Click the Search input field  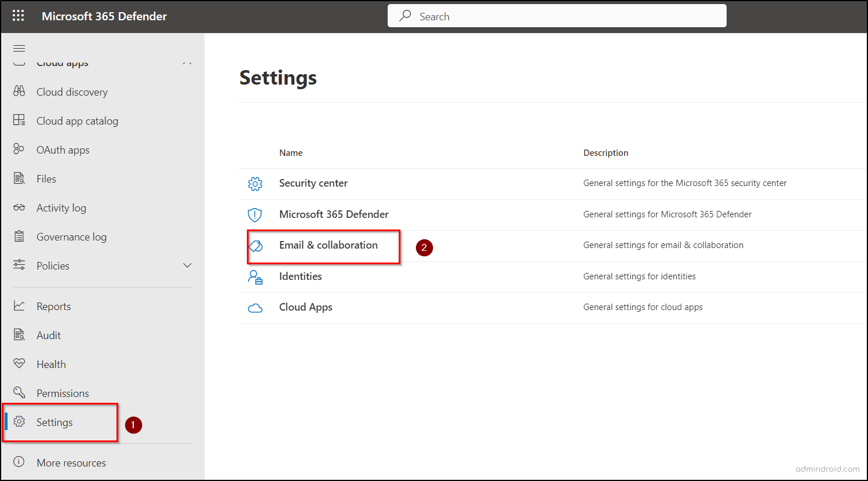tap(557, 16)
